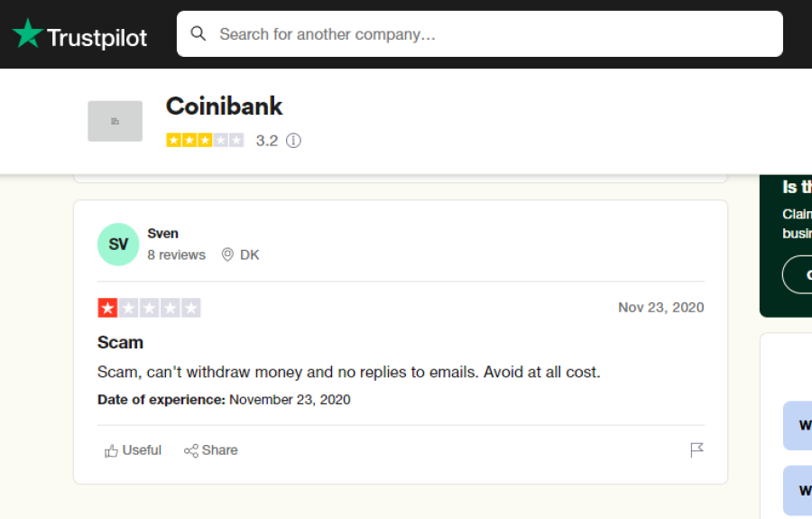The image size is (812, 519).
Task: Click the Coinibank 3-star rating bar
Action: tap(205, 141)
